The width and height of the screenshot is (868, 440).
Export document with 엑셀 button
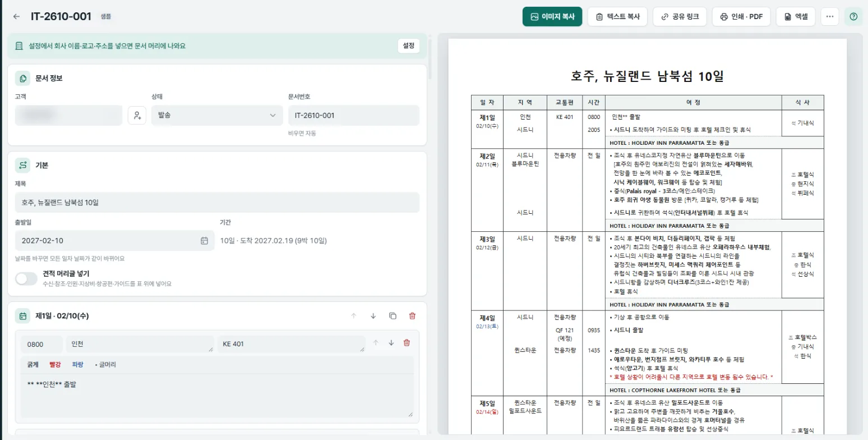click(795, 17)
